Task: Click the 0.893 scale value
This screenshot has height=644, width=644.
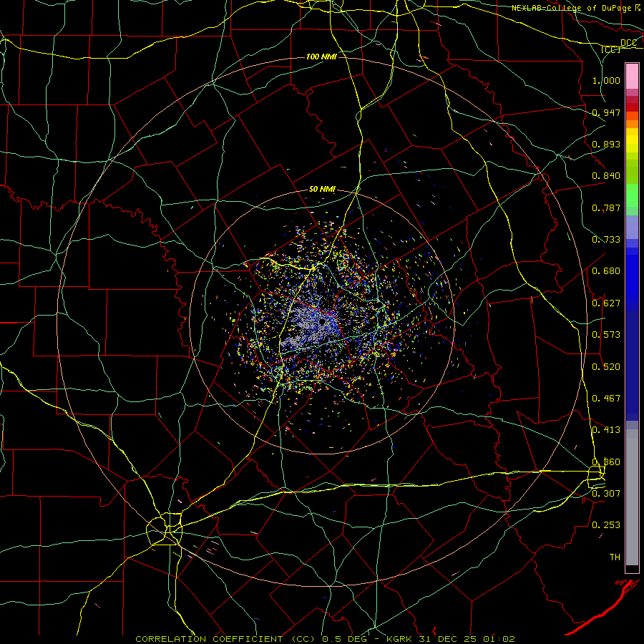Action: pyautogui.click(x=606, y=144)
